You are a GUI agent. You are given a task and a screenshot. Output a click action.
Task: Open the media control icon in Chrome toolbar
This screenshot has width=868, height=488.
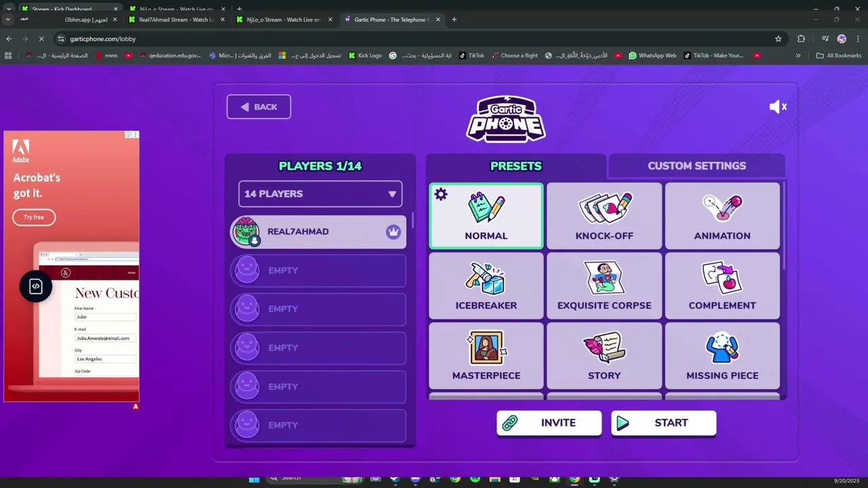(825, 39)
